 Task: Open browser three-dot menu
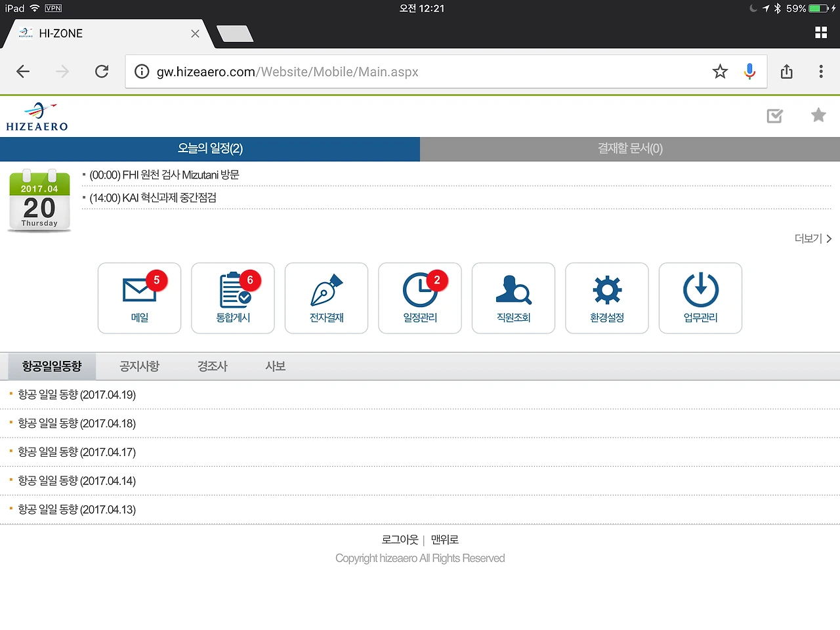click(821, 72)
